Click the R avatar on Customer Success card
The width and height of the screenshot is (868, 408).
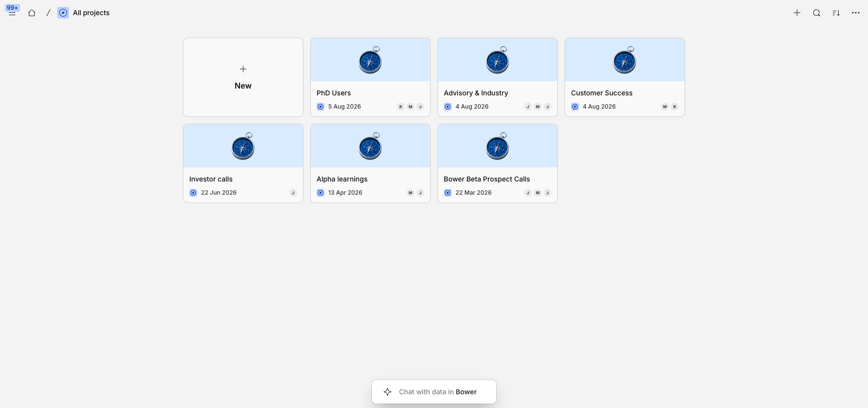tap(675, 107)
